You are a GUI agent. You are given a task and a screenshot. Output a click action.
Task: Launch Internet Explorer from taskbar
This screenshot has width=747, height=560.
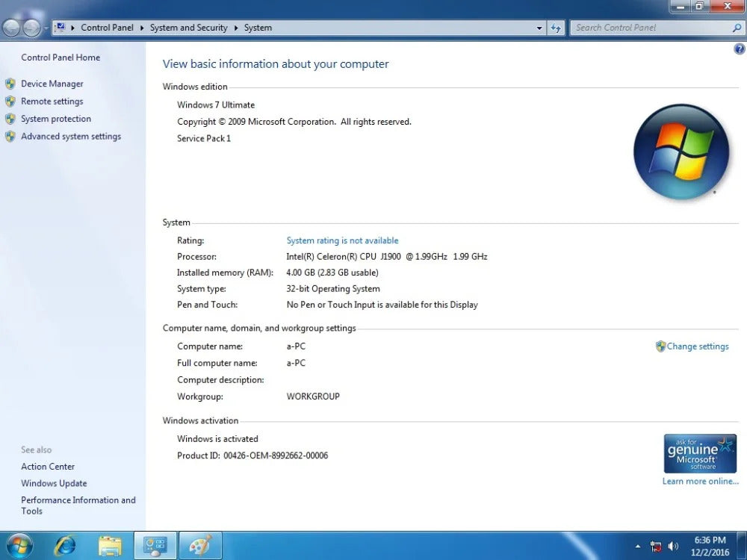click(x=65, y=545)
